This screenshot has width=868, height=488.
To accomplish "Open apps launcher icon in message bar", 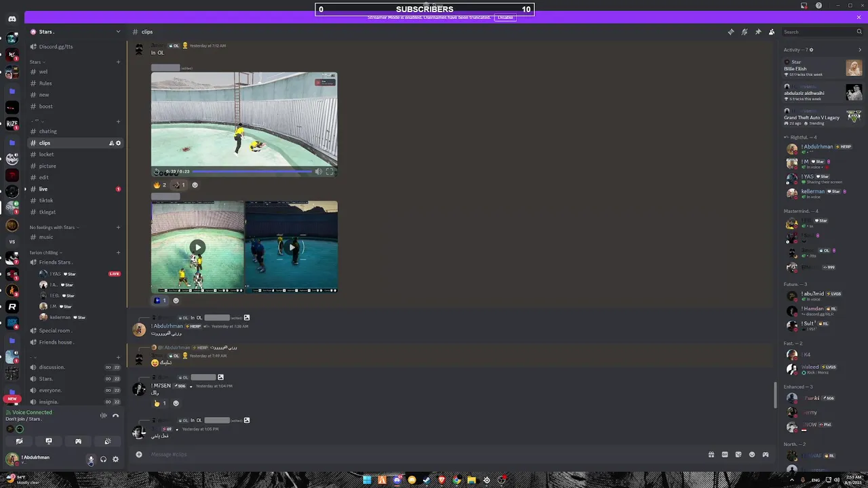I will [x=765, y=454].
